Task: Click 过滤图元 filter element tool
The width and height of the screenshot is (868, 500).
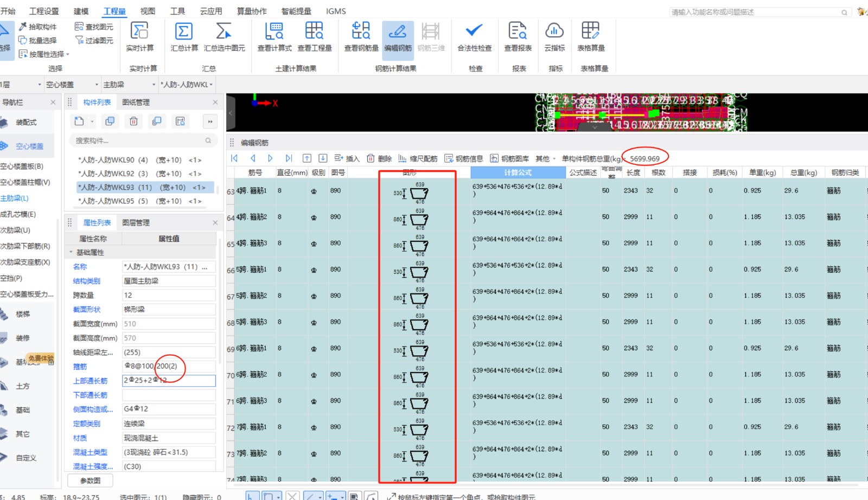Action: pos(94,40)
